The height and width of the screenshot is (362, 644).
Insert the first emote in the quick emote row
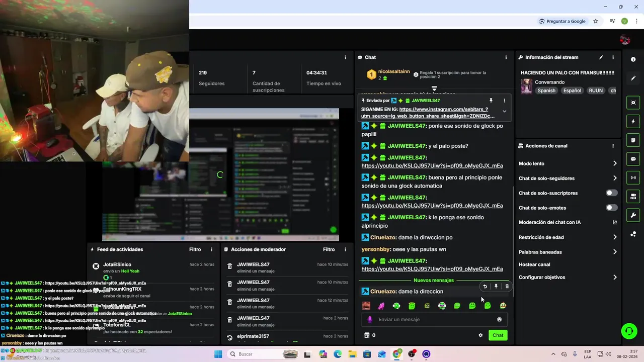click(x=366, y=306)
